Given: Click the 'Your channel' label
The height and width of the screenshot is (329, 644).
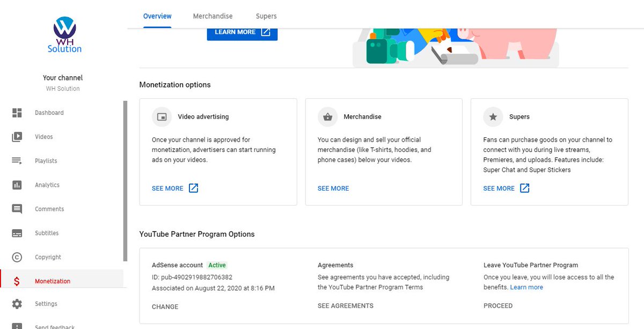Looking at the screenshot, I should click(63, 78).
